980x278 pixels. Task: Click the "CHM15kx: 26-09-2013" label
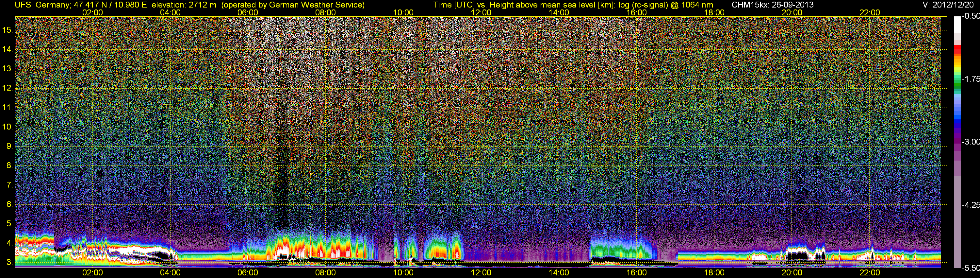773,5
